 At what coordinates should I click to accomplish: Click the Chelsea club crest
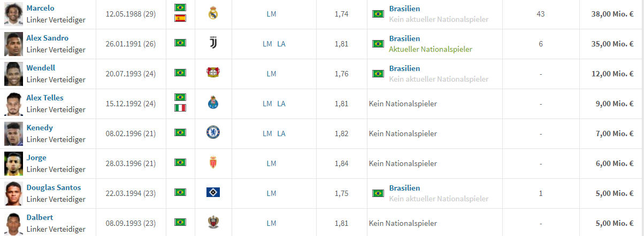pos(213,133)
